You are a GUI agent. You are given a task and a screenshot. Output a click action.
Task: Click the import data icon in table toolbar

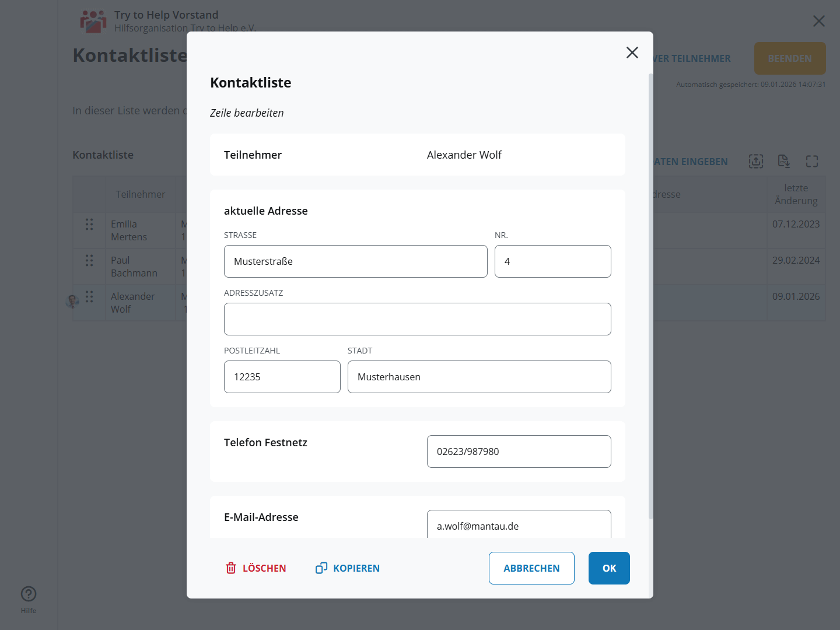tap(755, 162)
